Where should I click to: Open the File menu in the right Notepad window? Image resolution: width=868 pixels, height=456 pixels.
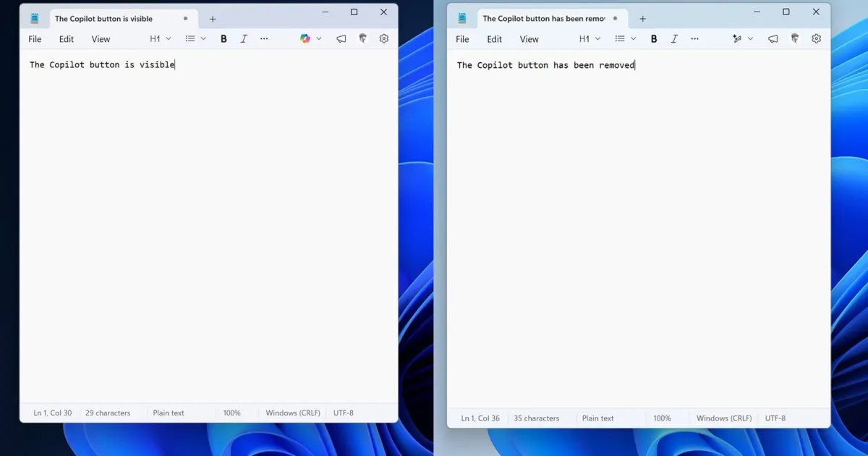click(x=462, y=39)
